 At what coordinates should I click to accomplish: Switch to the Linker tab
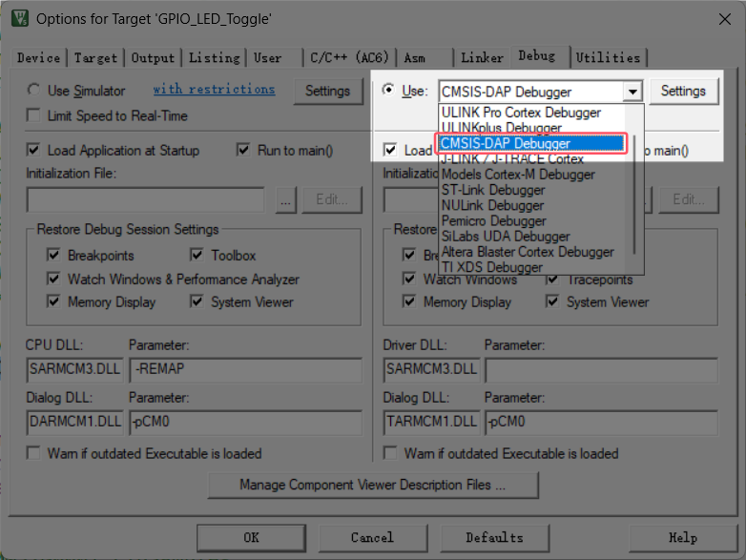pos(482,57)
